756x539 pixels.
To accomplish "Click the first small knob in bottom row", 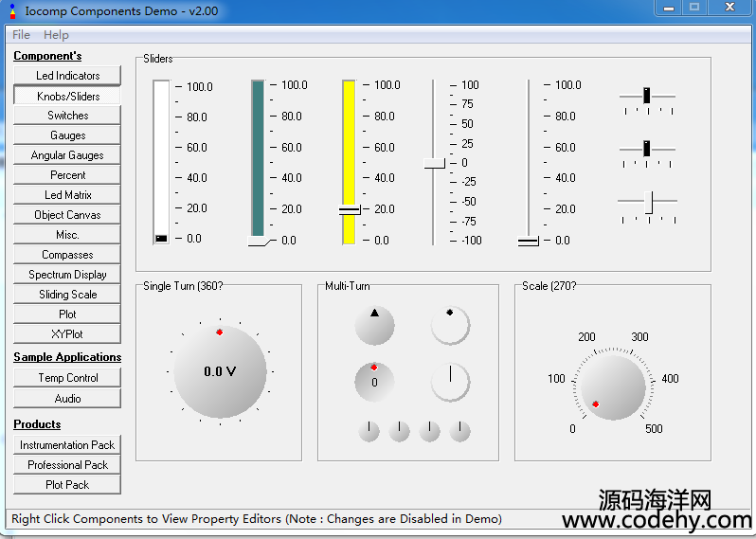I will pyautogui.click(x=369, y=432).
